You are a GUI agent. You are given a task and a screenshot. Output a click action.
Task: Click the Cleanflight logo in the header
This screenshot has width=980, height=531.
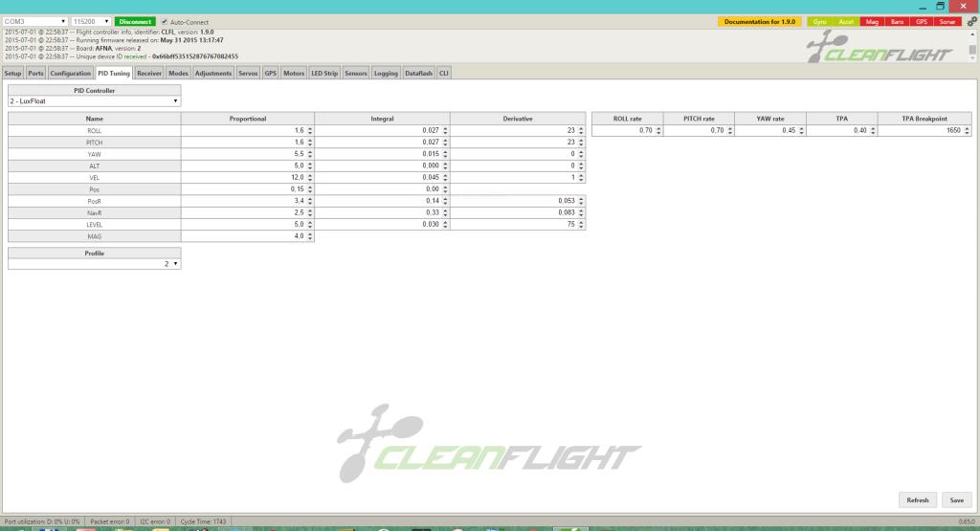coord(880,48)
